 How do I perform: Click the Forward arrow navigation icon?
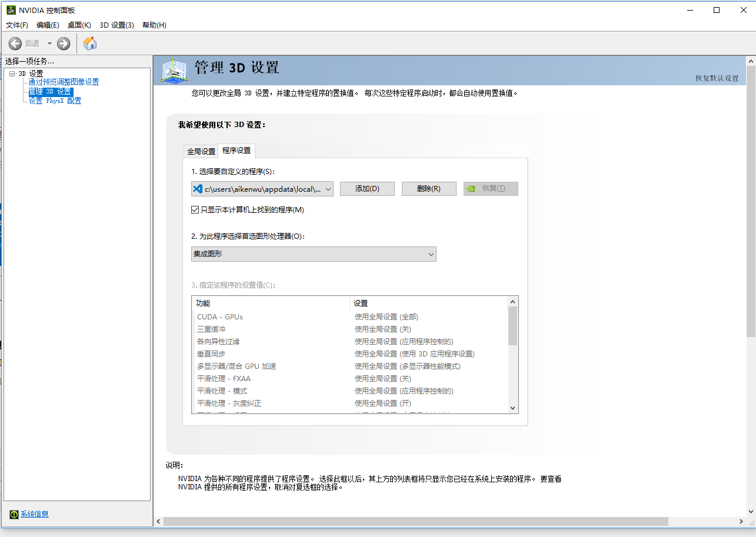(x=64, y=44)
